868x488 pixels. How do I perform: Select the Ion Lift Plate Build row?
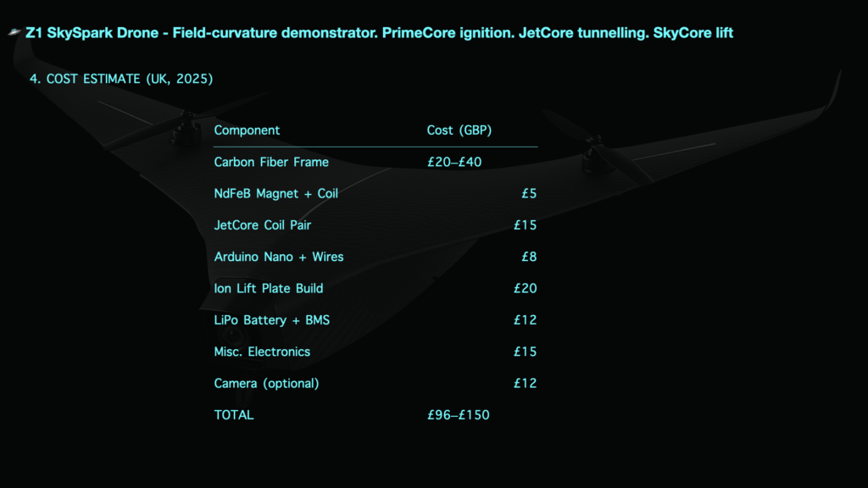point(376,288)
